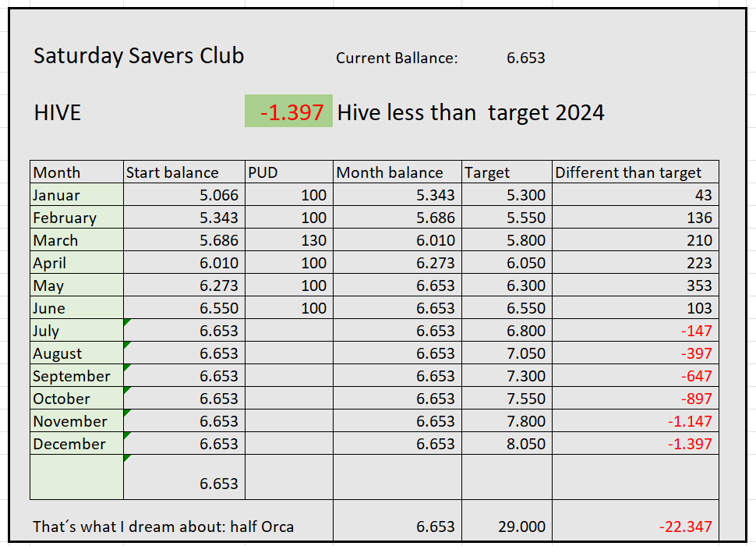
Task: Select April difference value 223
Action: click(635, 263)
